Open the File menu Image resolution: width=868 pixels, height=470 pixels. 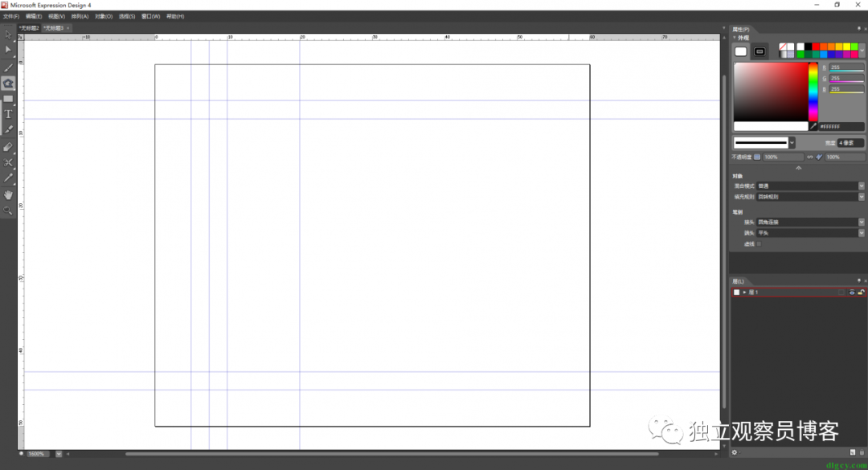pos(11,17)
